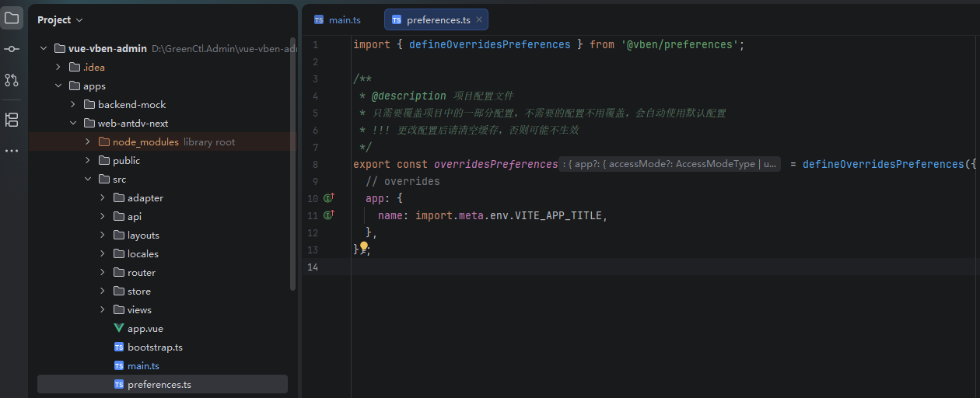
Task: Select preferences.ts in project tree
Action: click(x=163, y=384)
